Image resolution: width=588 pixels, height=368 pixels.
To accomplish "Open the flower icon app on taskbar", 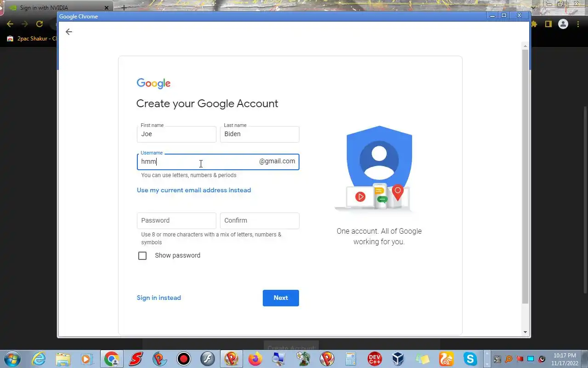I will pyautogui.click(x=303, y=359).
